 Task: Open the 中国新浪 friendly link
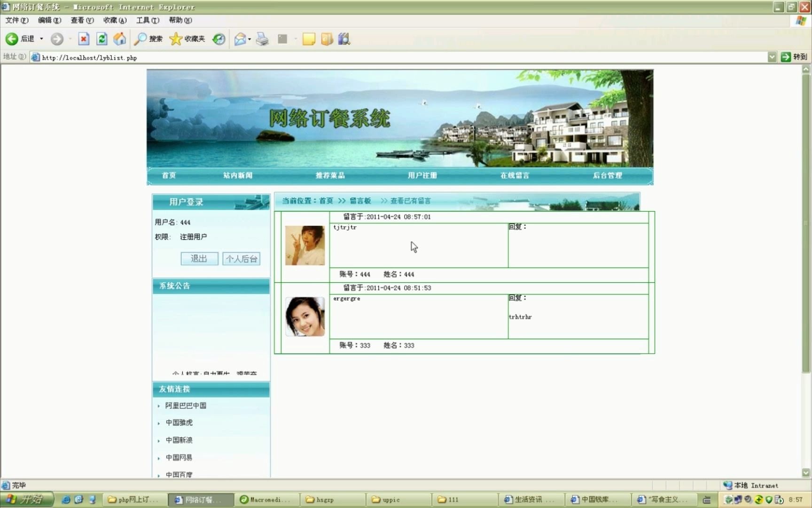[179, 440]
